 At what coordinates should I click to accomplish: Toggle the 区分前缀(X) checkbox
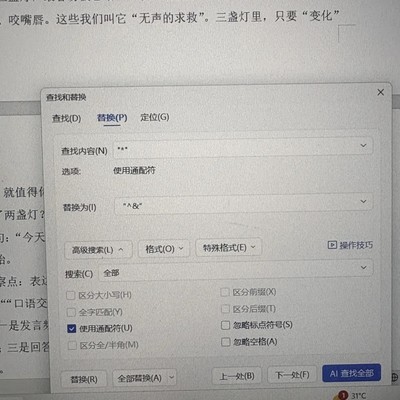(225, 292)
